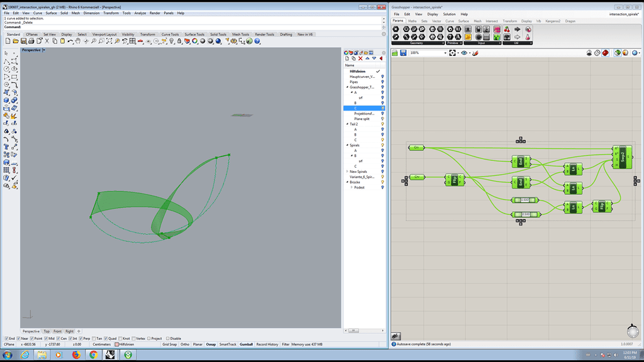Click the Open file icon in Rhino toolbar
The image size is (644, 362).
coord(14,41)
